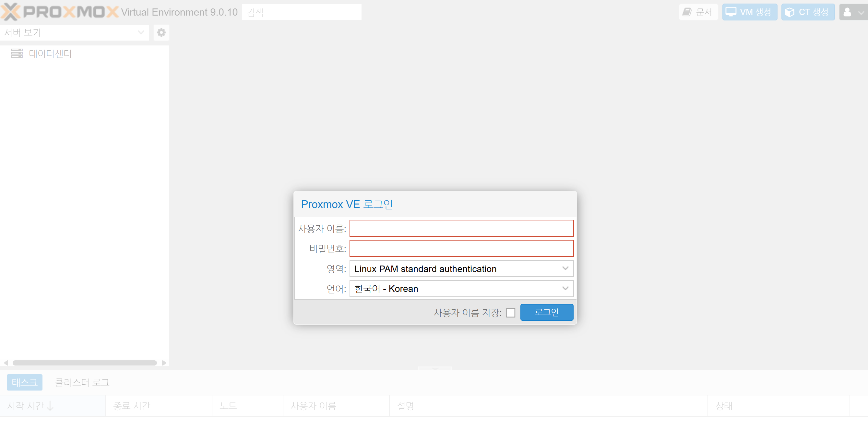The image size is (868, 423).
Task: Click the Proxmox logo icon
Action: 11,12
